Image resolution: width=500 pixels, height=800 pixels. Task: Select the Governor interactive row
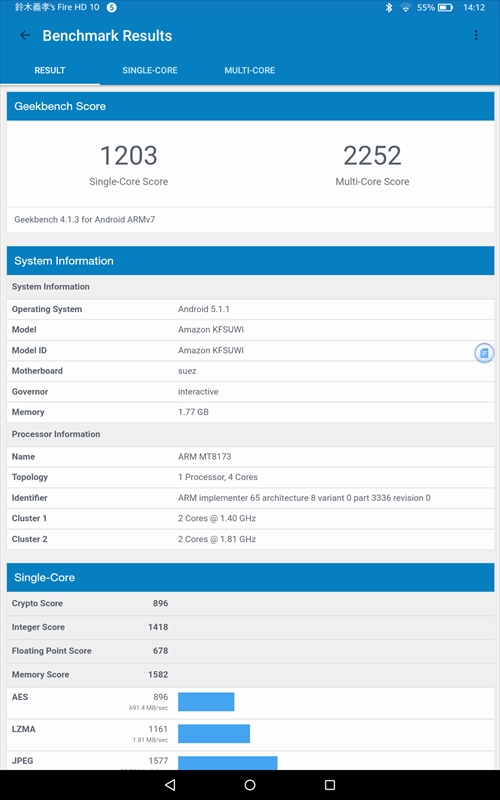click(x=251, y=392)
